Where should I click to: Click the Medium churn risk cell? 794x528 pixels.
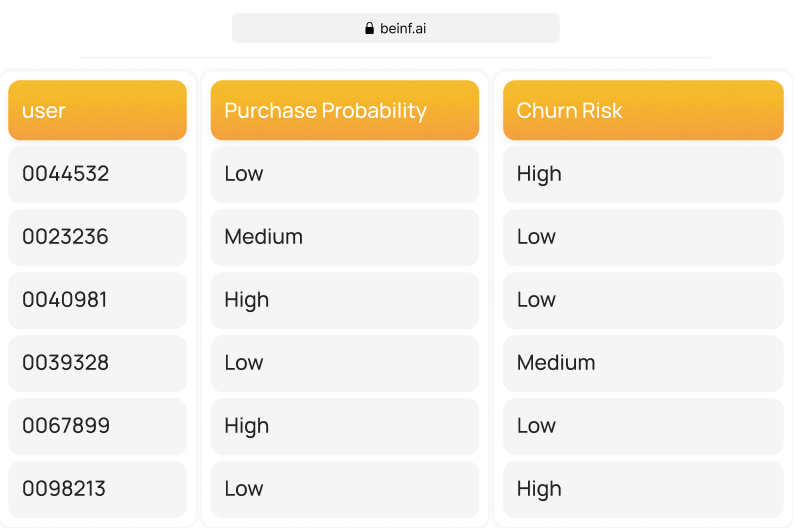(643, 363)
